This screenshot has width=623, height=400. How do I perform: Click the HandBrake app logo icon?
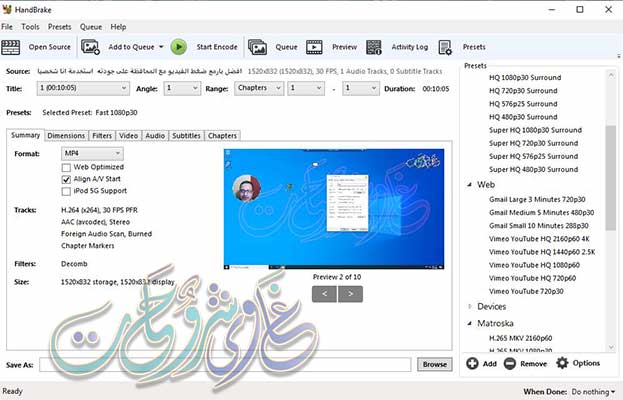(x=6, y=9)
